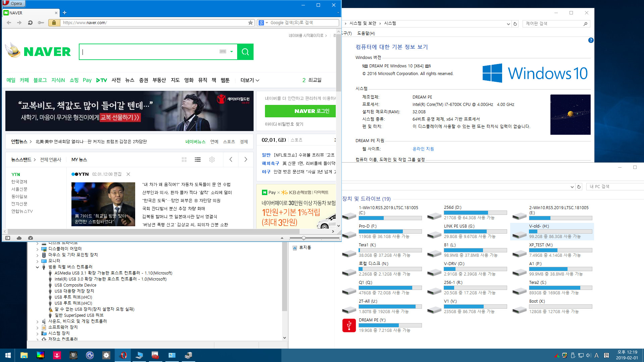Click the help question mark in System window
Screen dimensions: 644x362
click(591, 40)
